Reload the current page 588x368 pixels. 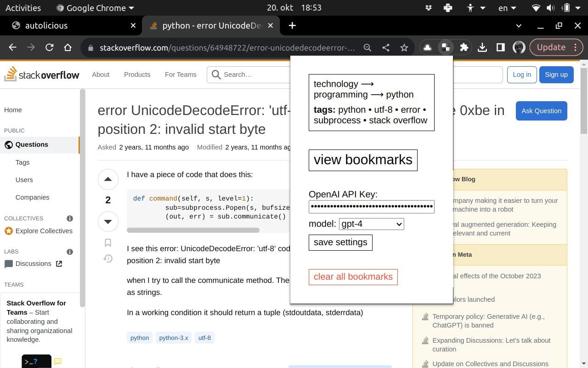tap(49, 47)
